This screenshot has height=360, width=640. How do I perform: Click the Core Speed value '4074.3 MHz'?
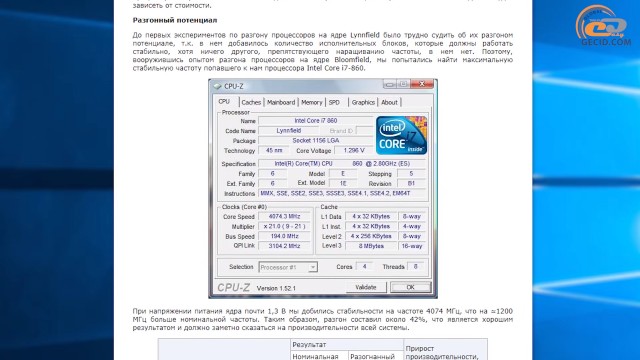tap(284, 217)
